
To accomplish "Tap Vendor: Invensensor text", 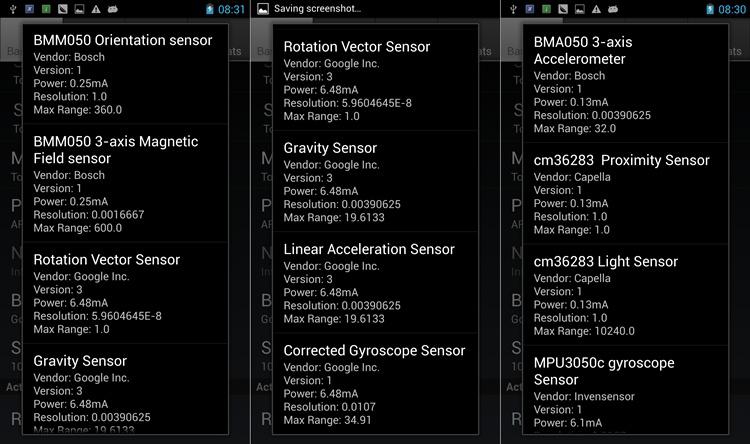I will [x=584, y=397].
